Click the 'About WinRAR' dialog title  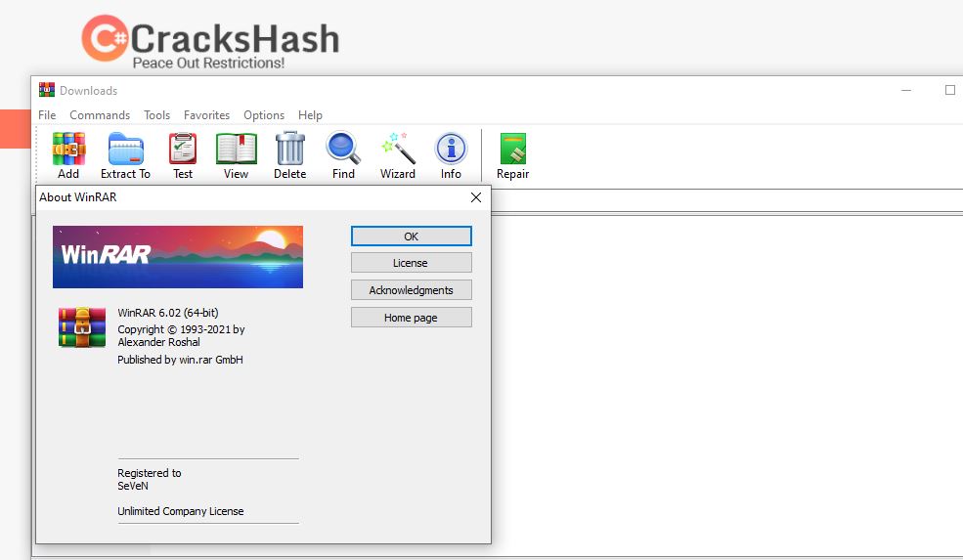(x=78, y=197)
